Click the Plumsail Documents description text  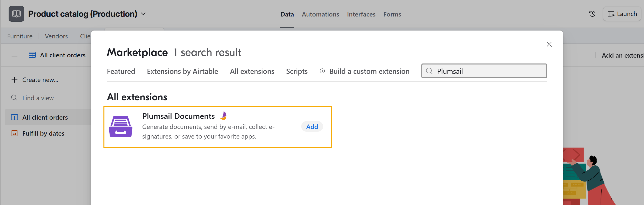(x=208, y=132)
